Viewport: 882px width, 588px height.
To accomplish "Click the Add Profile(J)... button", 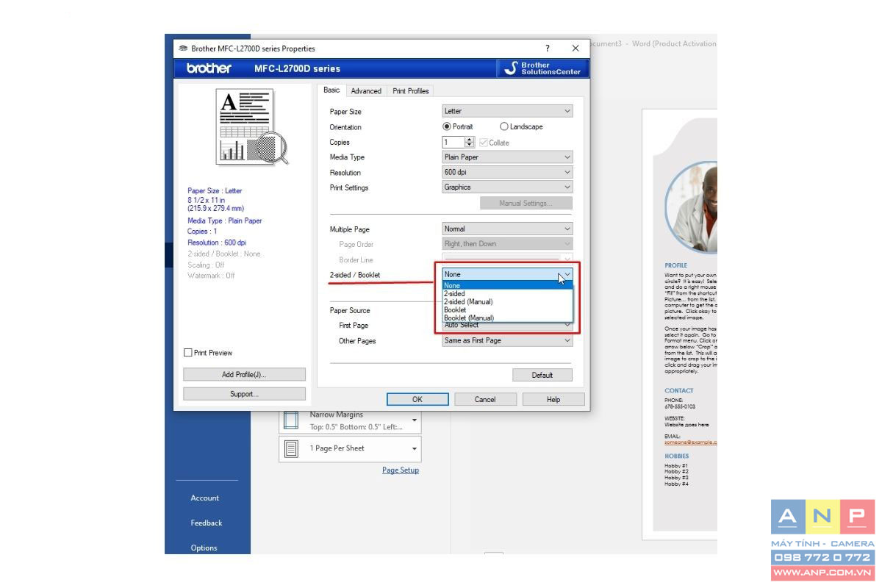I will click(x=244, y=374).
